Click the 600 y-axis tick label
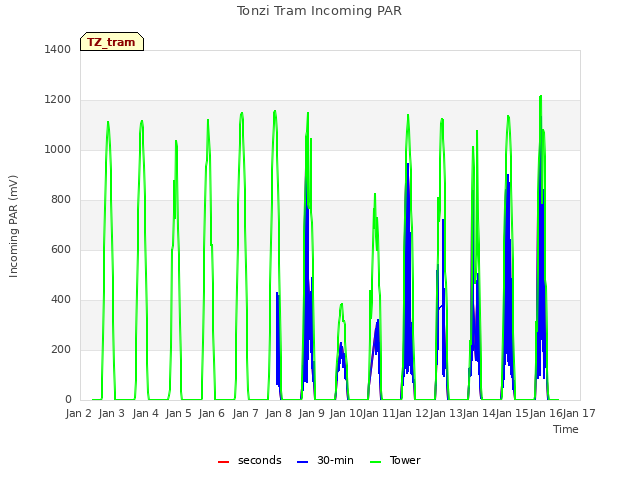This screenshot has height=480, width=640. pyautogui.click(x=61, y=249)
